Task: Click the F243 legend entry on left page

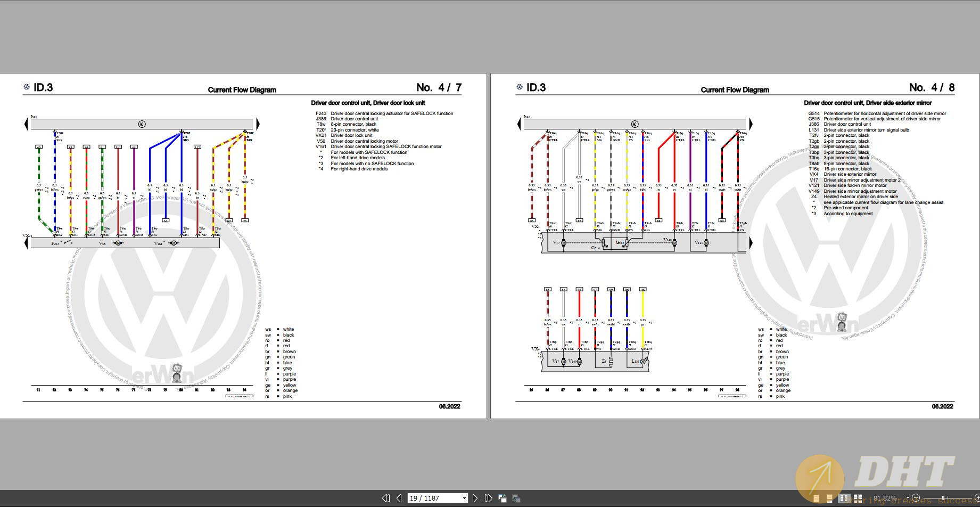Action: coord(384,113)
